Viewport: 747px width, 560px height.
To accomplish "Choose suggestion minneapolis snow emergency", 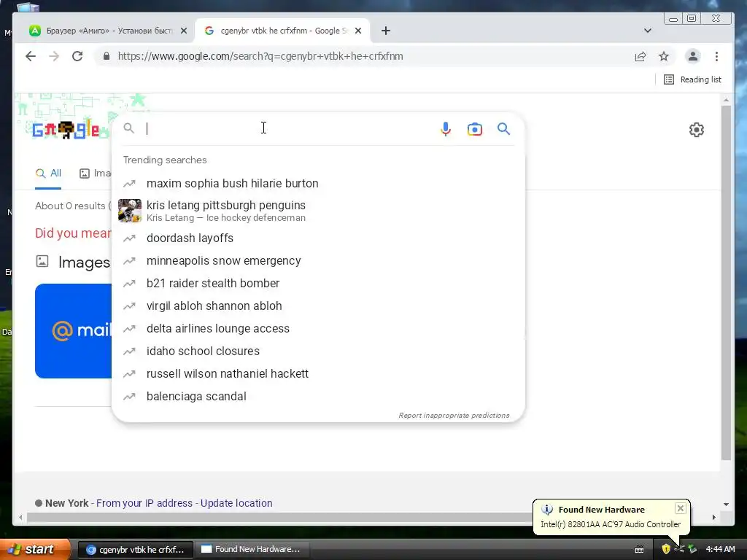I will pyautogui.click(x=318, y=261).
